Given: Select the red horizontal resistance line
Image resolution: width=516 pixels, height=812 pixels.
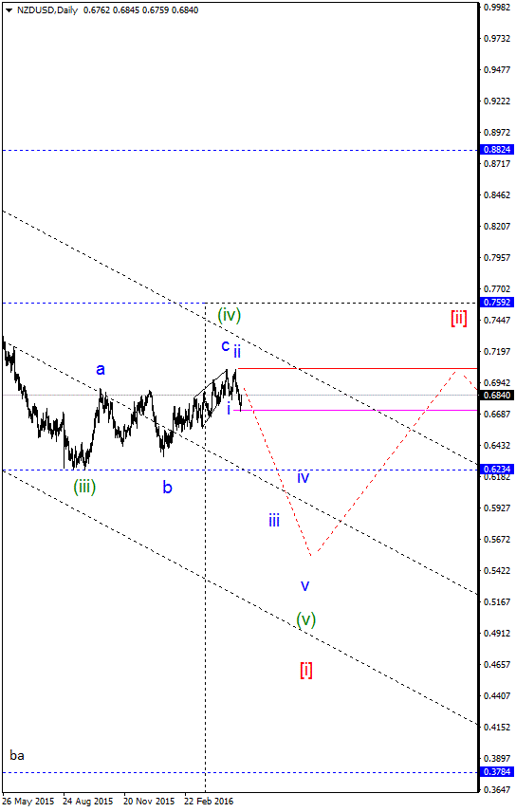Looking at the screenshot, I should [357, 368].
